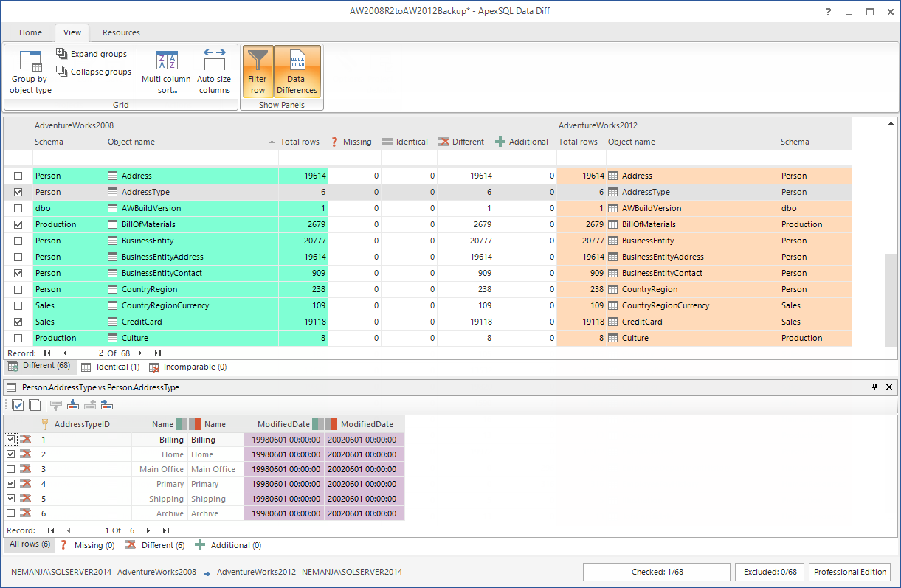Open Multi column sort dialog
Image resolution: width=901 pixels, height=588 pixels.
click(x=167, y=72)
